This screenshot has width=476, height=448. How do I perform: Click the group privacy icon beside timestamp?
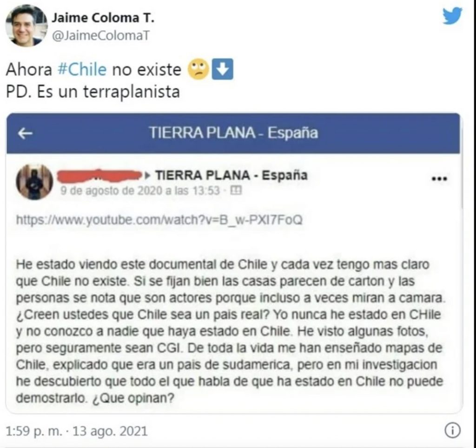[x=236, y=191]
